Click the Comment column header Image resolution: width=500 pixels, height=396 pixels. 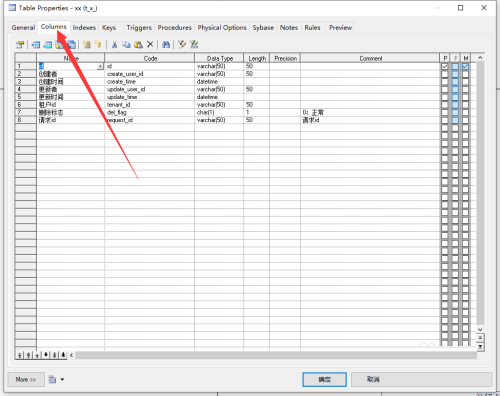click(370, 58)
